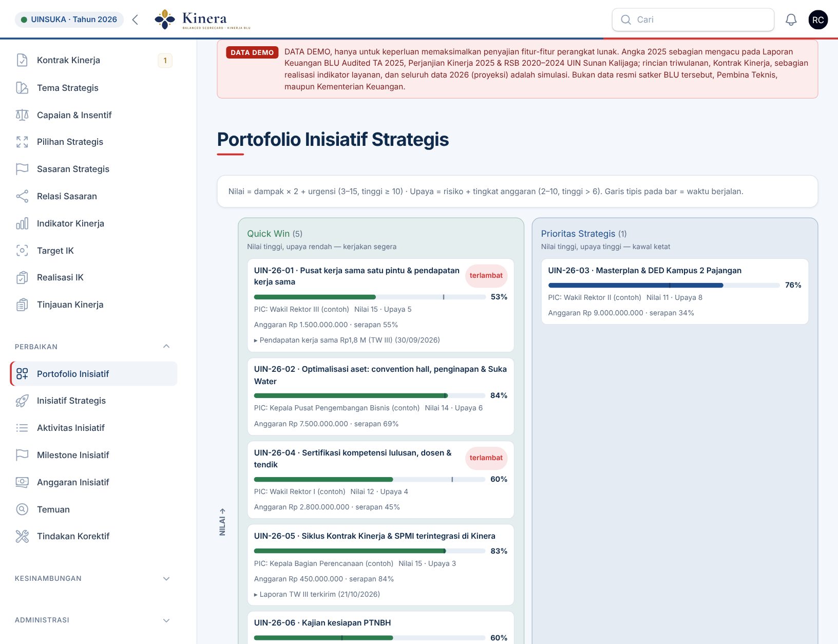Click the Indikator Kinerja bar chart icon
Screen dimensions: 838x644
tap(22, 223)
